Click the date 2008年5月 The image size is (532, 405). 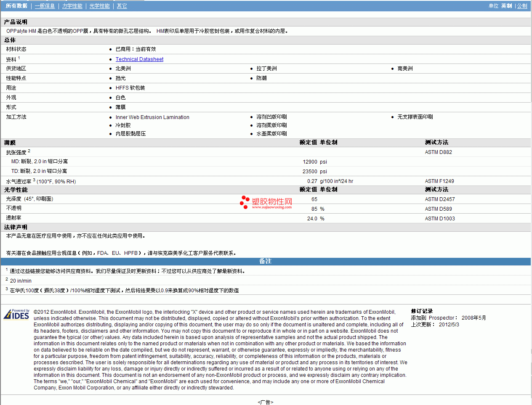click(x=473, y=318)
